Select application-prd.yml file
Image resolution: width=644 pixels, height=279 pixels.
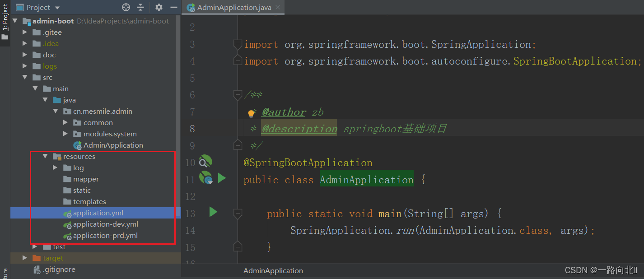(105, 236)
